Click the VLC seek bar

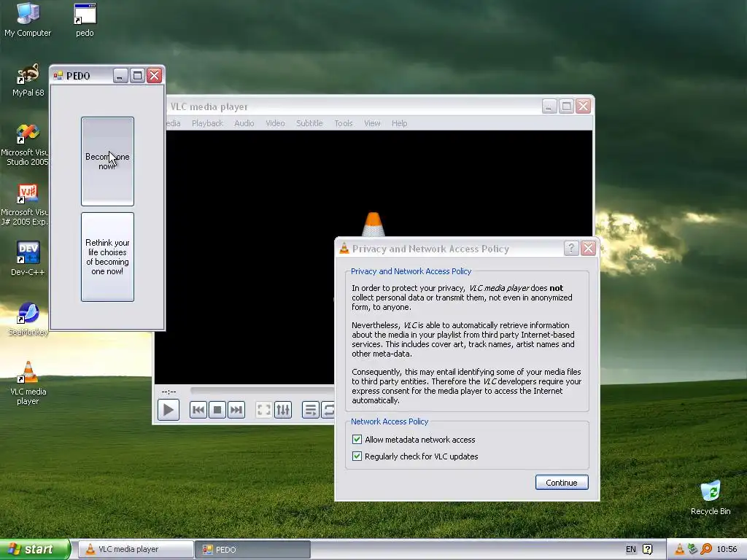(x=262, y=391)
